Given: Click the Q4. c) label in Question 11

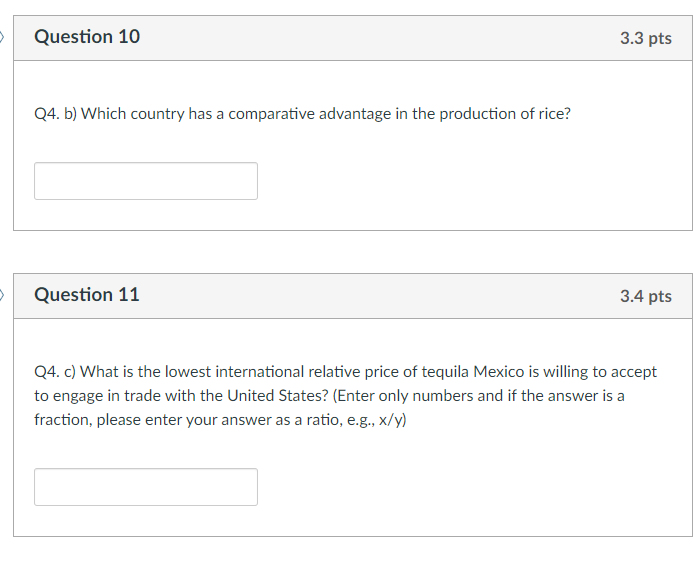Looking at the screenshot, I should [55, 372].
